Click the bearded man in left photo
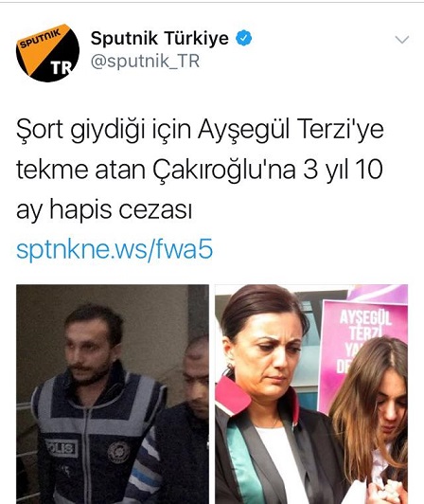The image size is (424, 504). (97, 405)
